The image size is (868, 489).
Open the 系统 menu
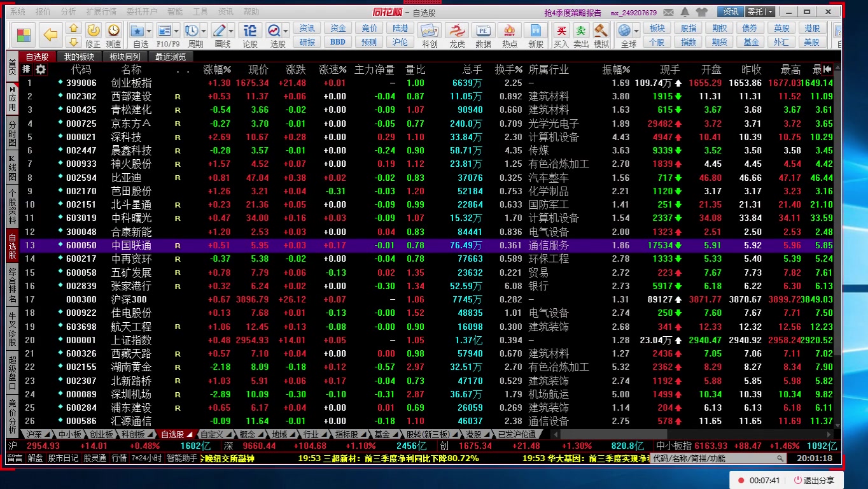(18, 12)
